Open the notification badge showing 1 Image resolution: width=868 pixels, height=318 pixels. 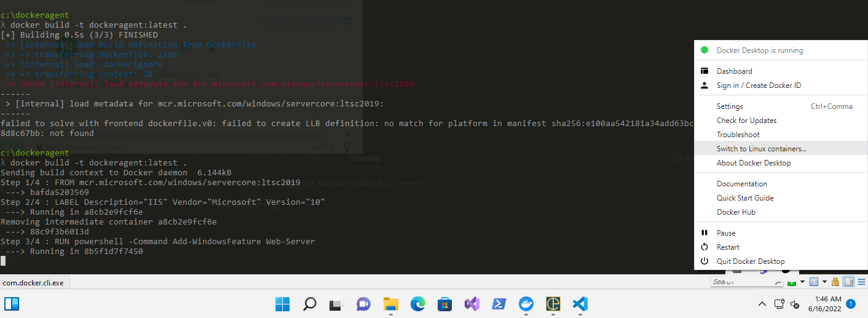[851, 304]
